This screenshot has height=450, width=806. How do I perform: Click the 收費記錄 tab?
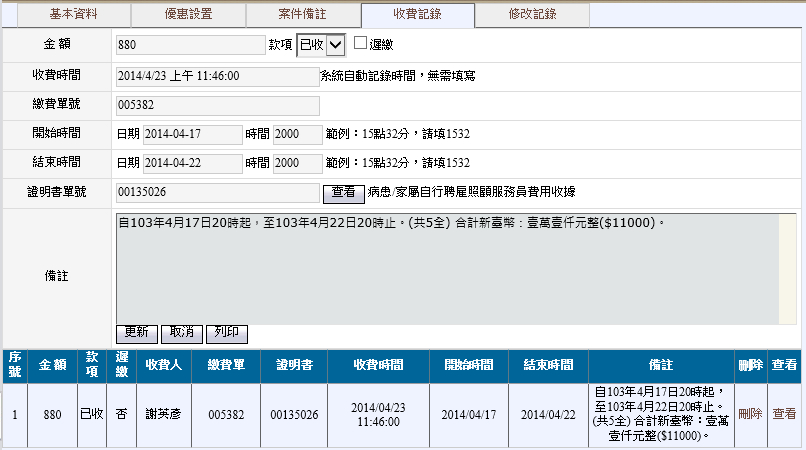(417, 14)
